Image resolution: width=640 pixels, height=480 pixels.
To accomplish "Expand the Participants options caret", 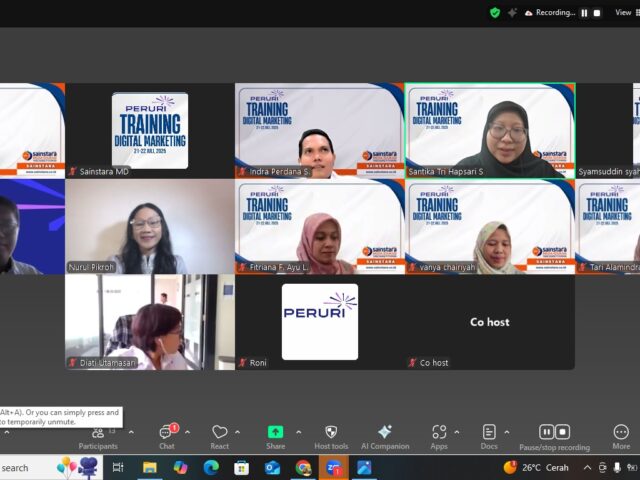I will point(131,432).
